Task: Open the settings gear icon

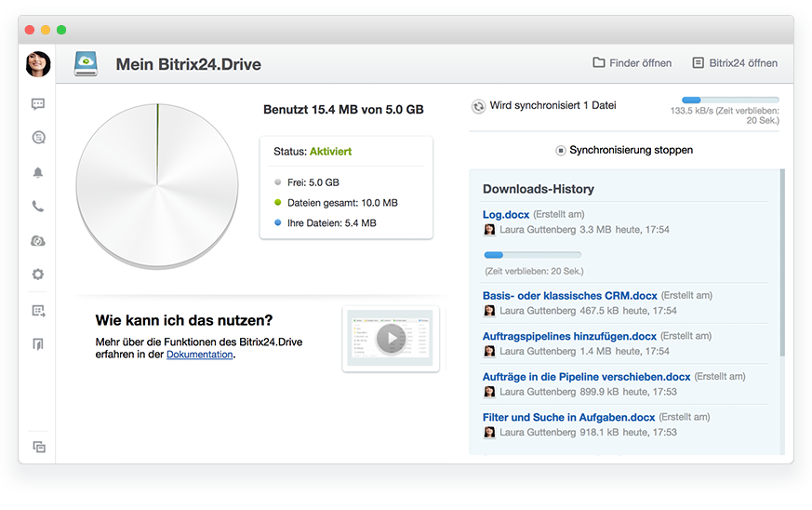Action: pyautogui.click(x=38, y=275)
